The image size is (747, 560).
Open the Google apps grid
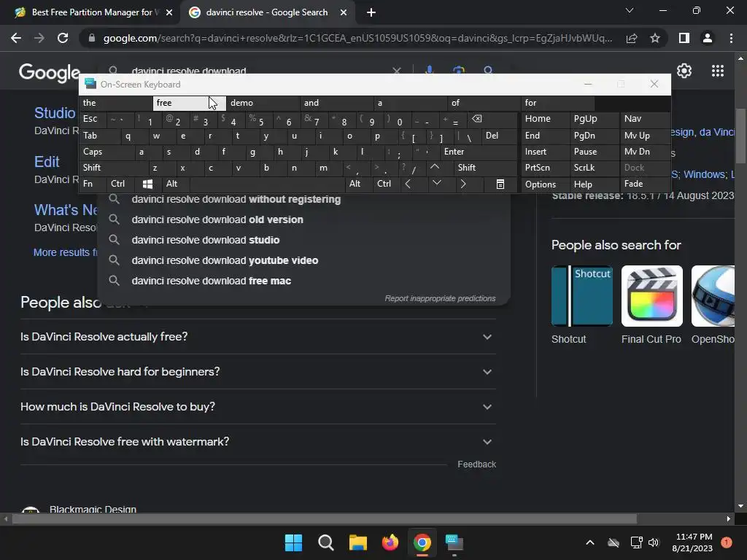pos(718,71)
